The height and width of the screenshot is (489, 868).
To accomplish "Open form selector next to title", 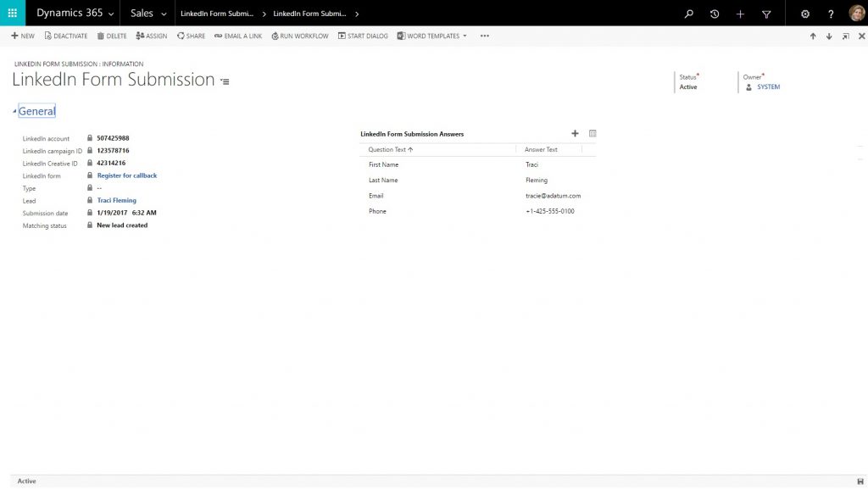I will 225,81.
